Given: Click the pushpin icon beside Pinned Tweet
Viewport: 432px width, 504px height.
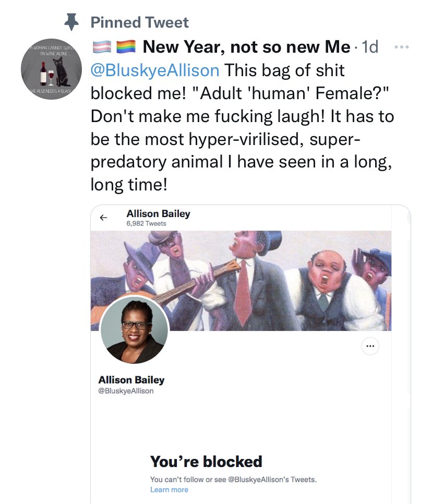Looking at the screenshot, I should (71, 22).
